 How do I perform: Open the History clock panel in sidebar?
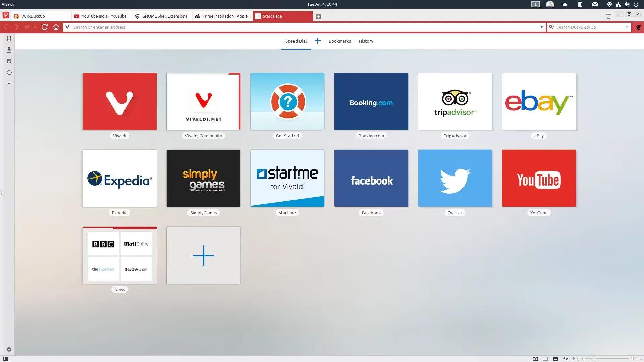(x=9, y=72)
